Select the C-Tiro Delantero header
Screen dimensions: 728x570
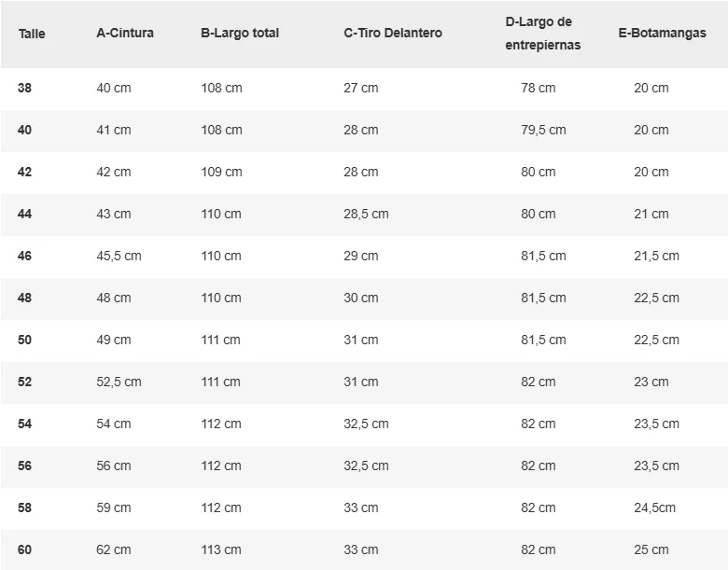point(393,33)
